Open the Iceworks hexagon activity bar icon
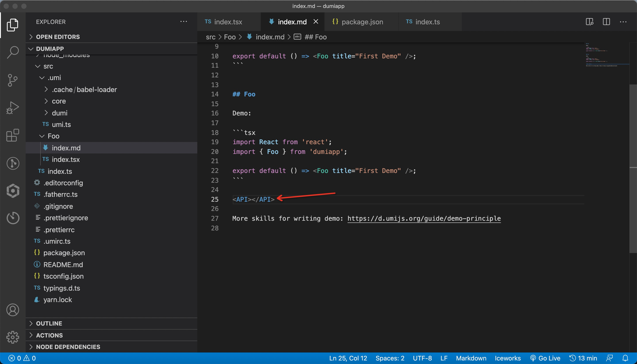 (13, 191)
